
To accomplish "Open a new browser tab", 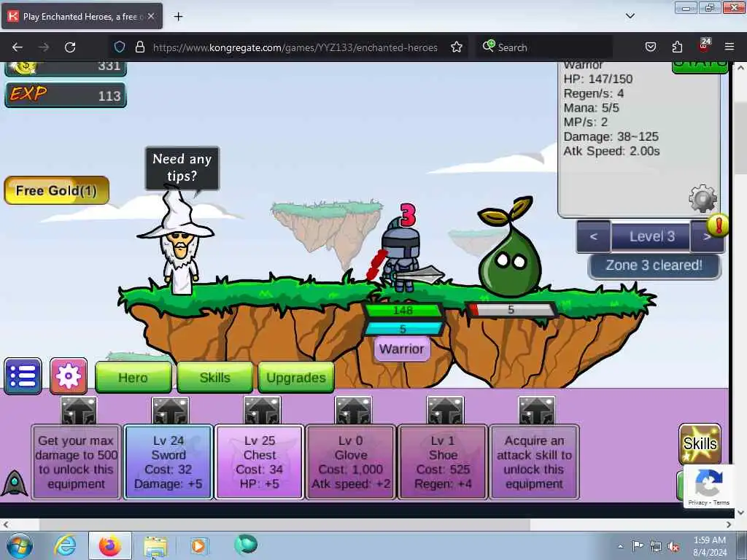I will (x=178, y=17).
